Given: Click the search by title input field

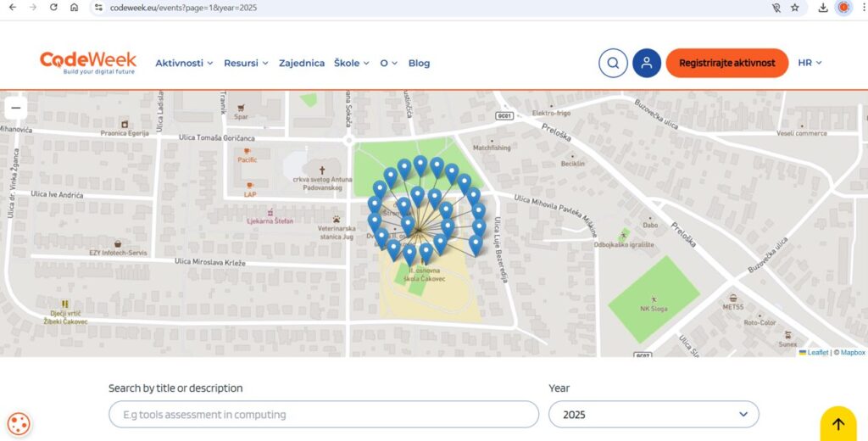Looking at the screenshot, I should point(324,415).
